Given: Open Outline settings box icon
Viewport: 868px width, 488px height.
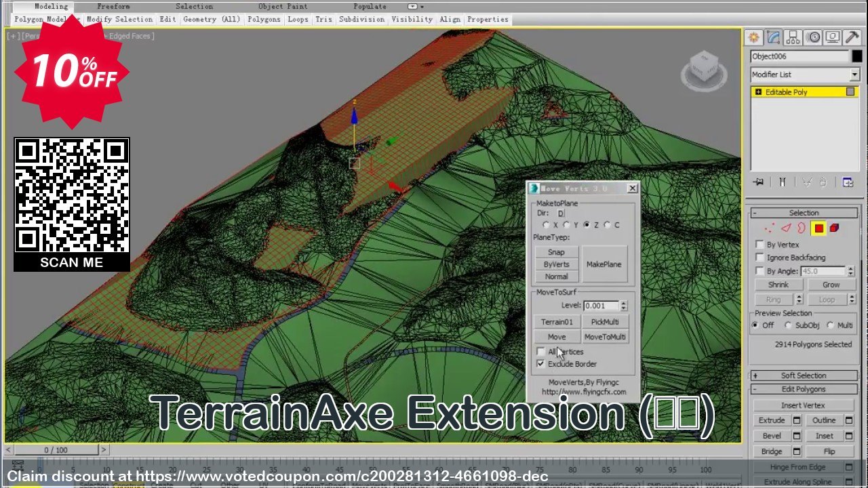Looking at the screenshot, I should point(849,420).
